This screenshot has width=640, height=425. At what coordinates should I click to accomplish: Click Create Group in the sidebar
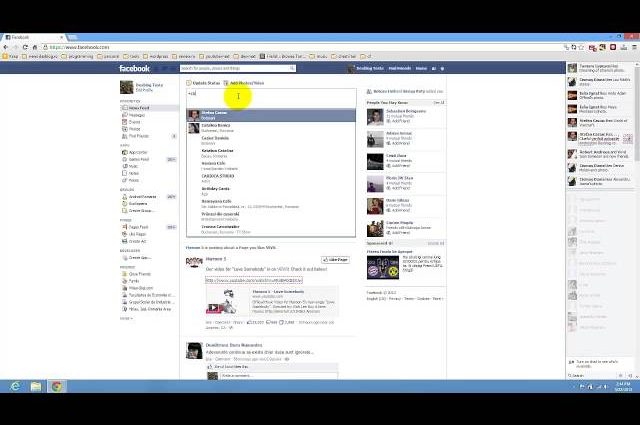tap(141, 211)
